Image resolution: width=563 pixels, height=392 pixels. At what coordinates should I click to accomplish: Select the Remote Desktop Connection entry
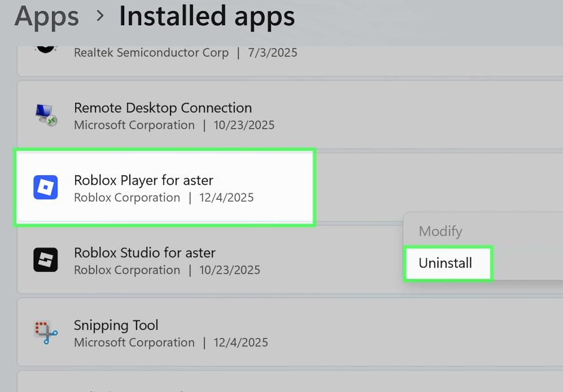(290, 115)
